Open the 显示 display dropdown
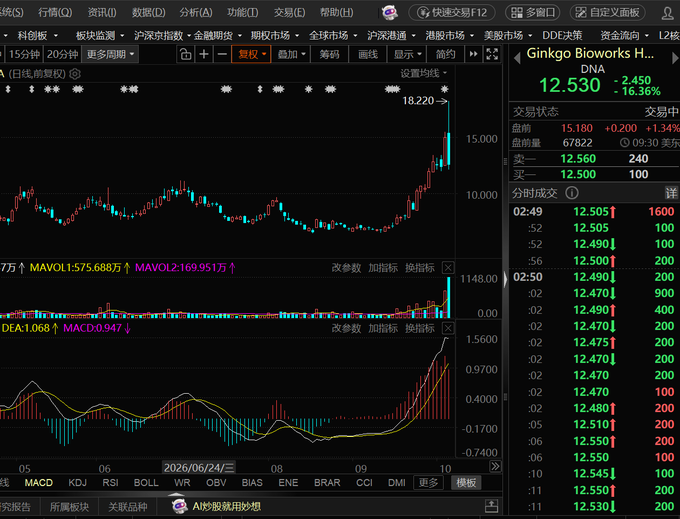Viewport: 680px width, 519px height. (407, 55)
